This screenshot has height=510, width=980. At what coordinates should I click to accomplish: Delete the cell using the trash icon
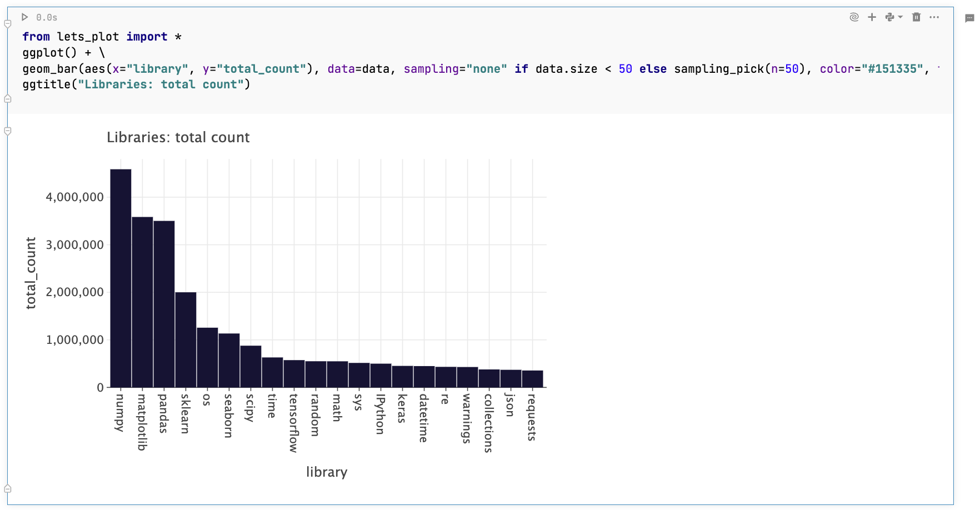(916, 17)
